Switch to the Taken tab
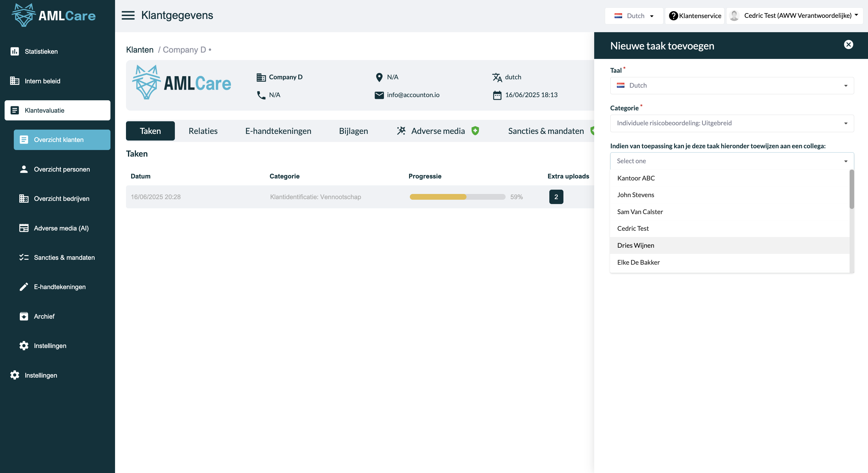The height and width of the screenshot is (473, 868). [150, 131]
